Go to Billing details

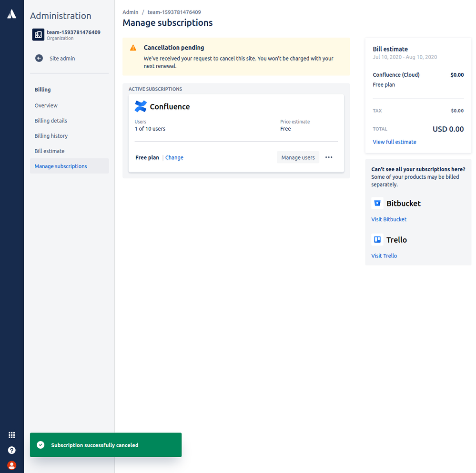point(51,121)
